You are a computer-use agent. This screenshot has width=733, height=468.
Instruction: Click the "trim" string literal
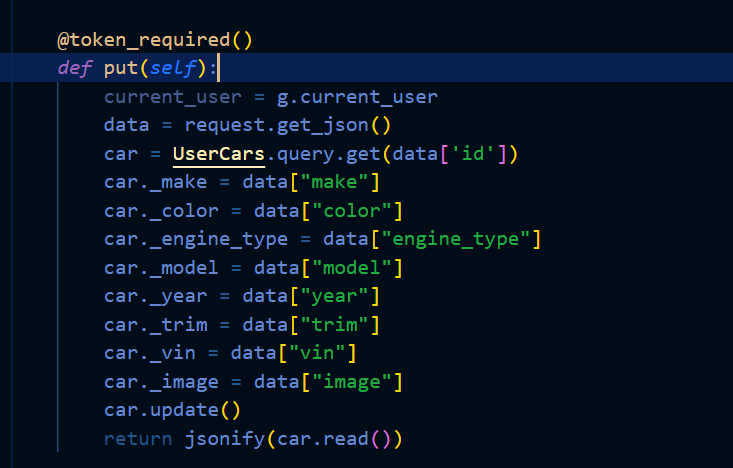pos(334,325)
